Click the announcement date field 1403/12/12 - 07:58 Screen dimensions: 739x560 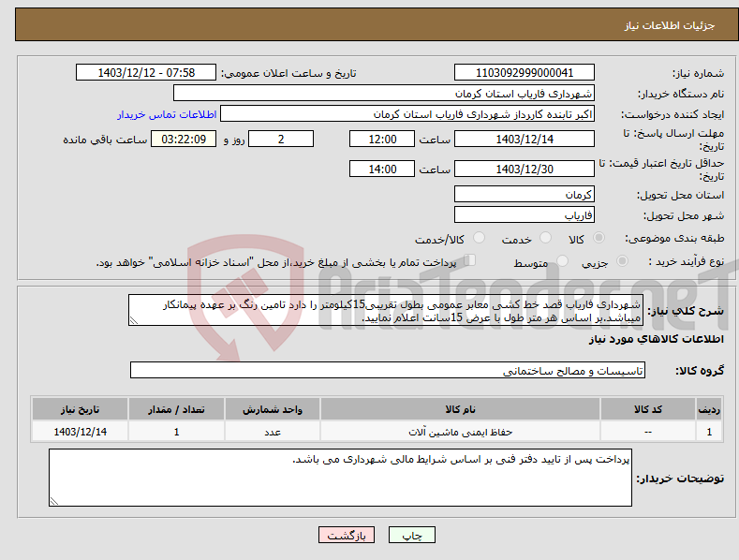[146, 73]
